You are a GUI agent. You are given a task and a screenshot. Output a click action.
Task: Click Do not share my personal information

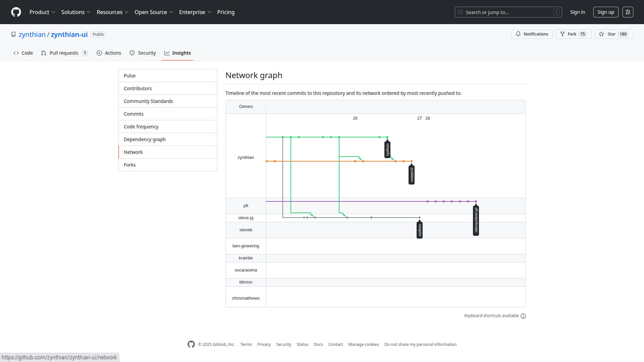click(421, 345)
